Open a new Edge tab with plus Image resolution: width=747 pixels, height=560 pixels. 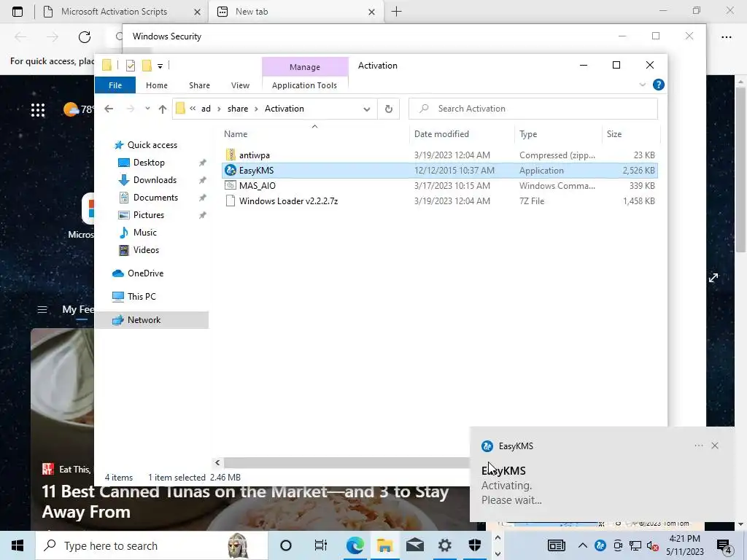[396, 12]
